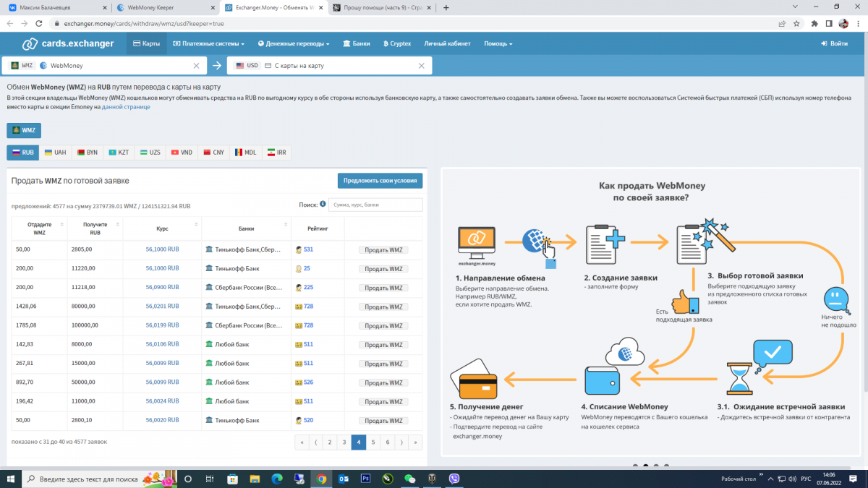
Task: Clear the USD card-to-card selection with X
Action: 422,66
